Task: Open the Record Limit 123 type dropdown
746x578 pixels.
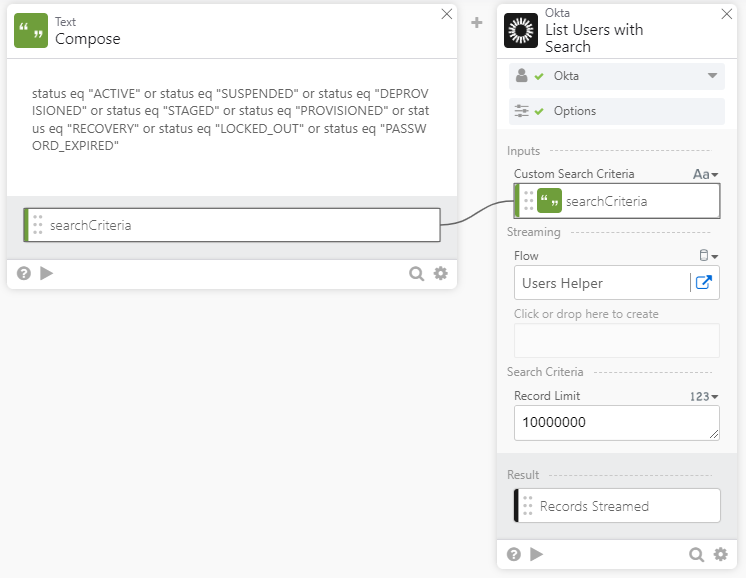Action: pos(704,397)
